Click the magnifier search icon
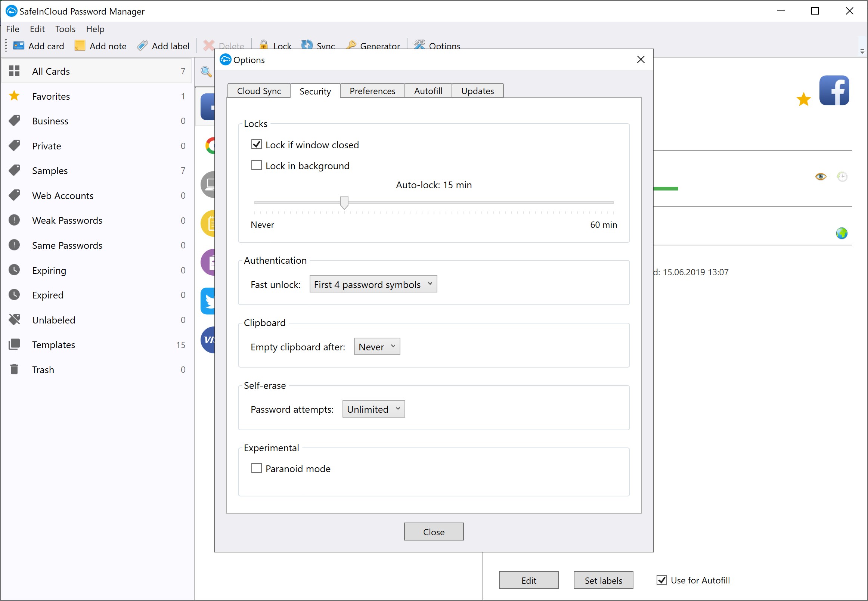 (206, 71)
